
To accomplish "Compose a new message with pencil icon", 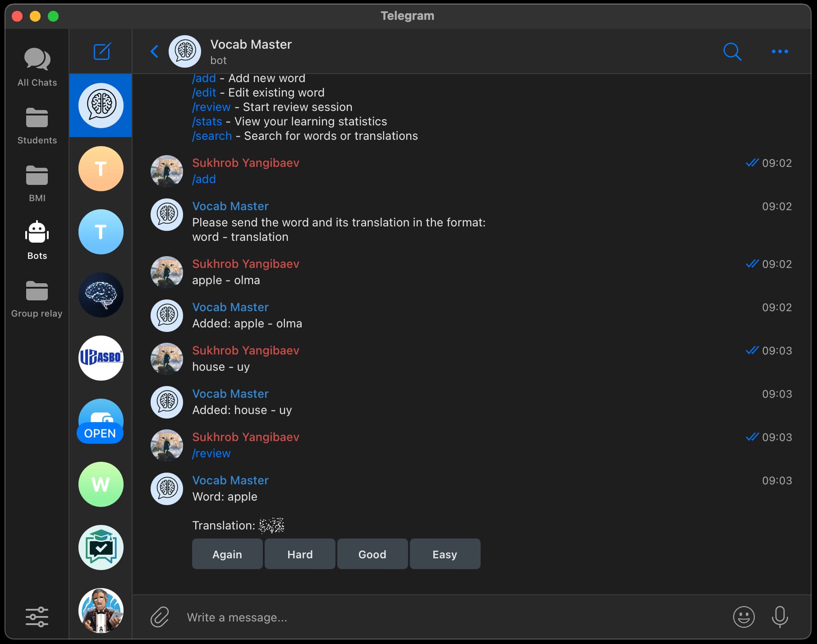I will (102, 51).
